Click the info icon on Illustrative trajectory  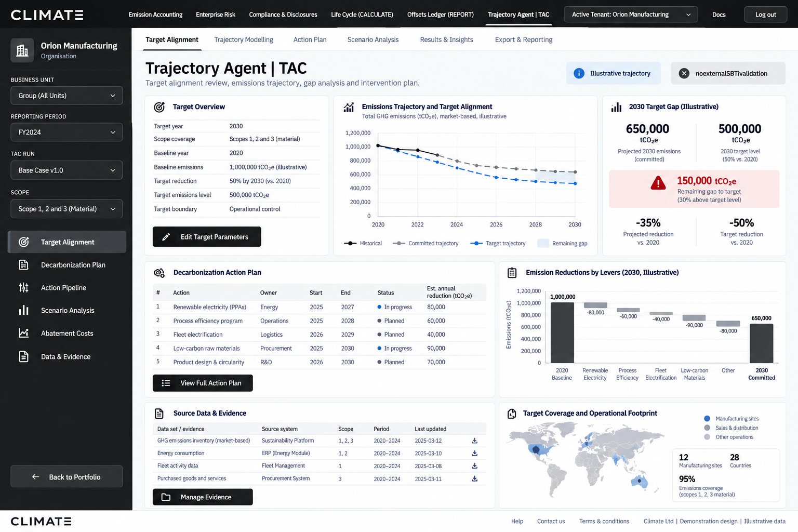pyautogui.click(x=579, y=73)
